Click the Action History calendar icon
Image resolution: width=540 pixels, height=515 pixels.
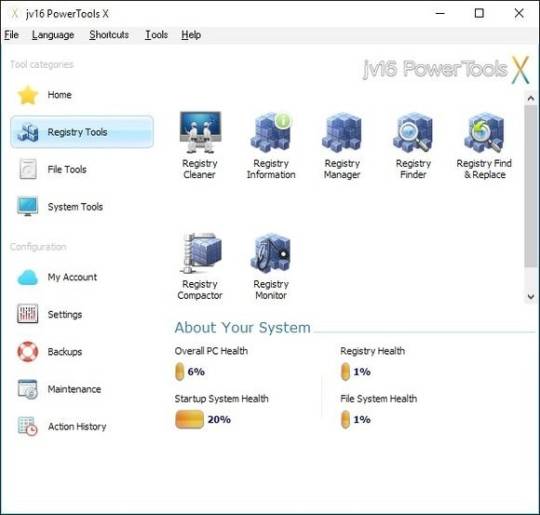click(28, 426)
